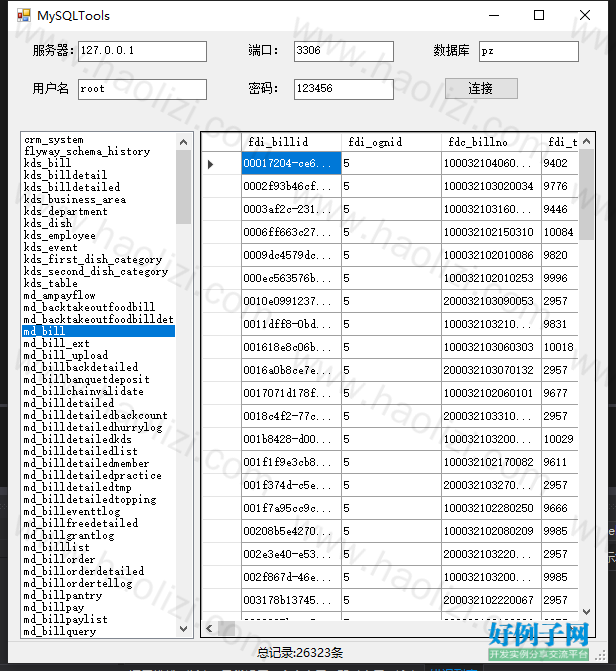
Task: Select md_billdetailedkds table
Action: (x=98, y=439)
